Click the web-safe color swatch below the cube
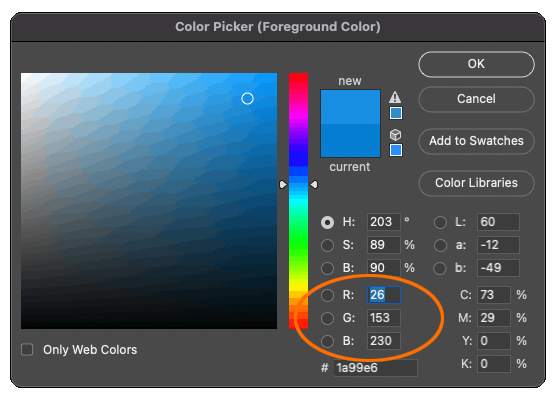 [x=396, y=150]
